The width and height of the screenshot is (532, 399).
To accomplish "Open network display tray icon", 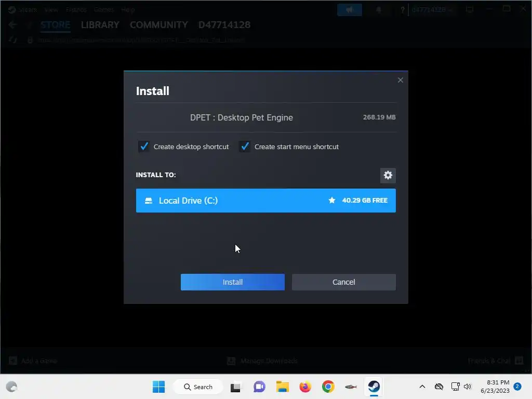I will click(455, 387).
